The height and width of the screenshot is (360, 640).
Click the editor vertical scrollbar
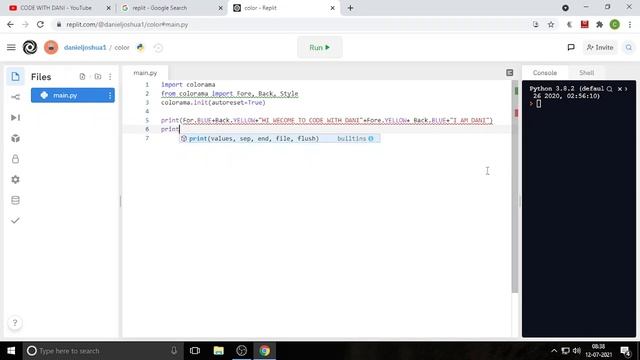[x=515, y=186]
